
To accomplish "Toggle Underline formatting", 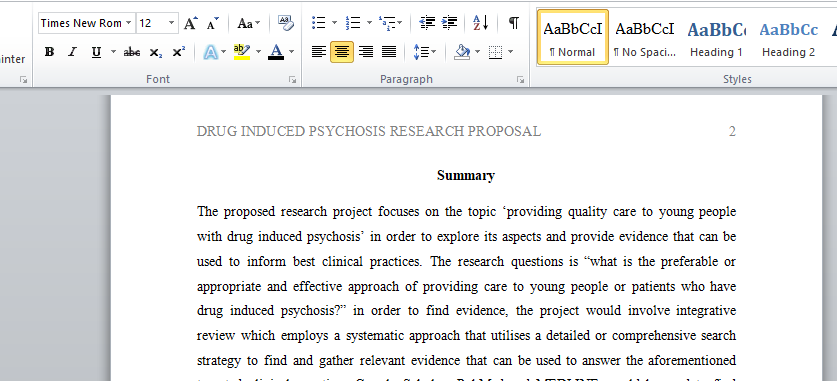I will tap(96, 52).
